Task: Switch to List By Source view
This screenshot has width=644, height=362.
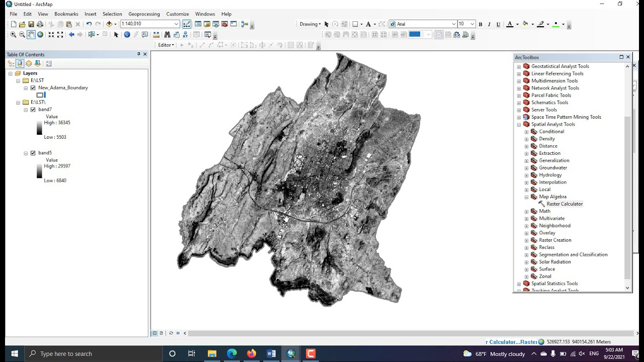Action: pos(20,63)
